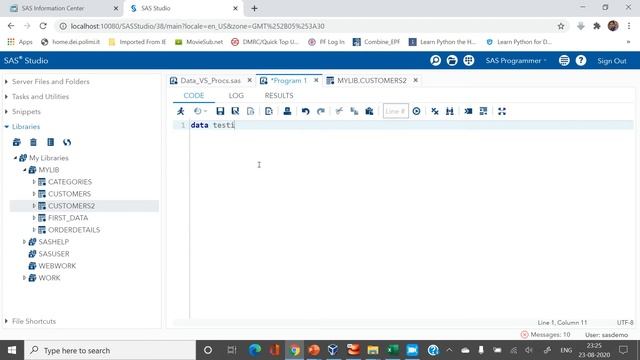The image size is (640, 360).
Task: Click the Save As icon
Action: pyautogui.click(x=235, y=111)
